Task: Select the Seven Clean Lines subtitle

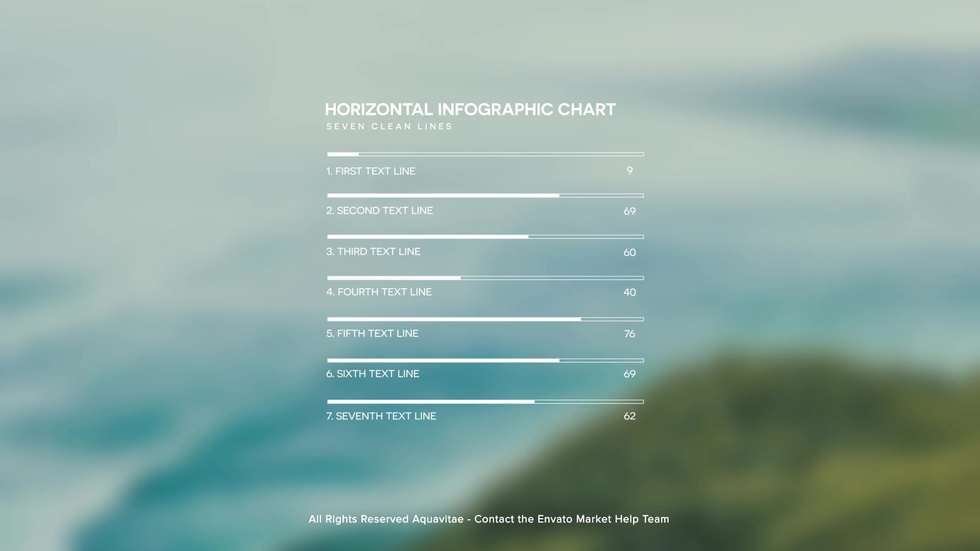Action: point(389,127)
